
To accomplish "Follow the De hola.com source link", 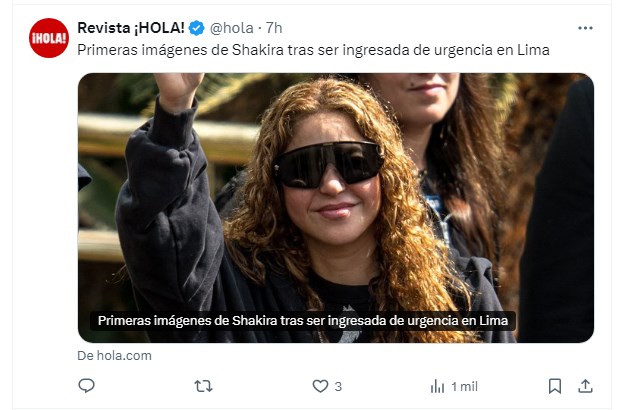I will tap(114, 355).
